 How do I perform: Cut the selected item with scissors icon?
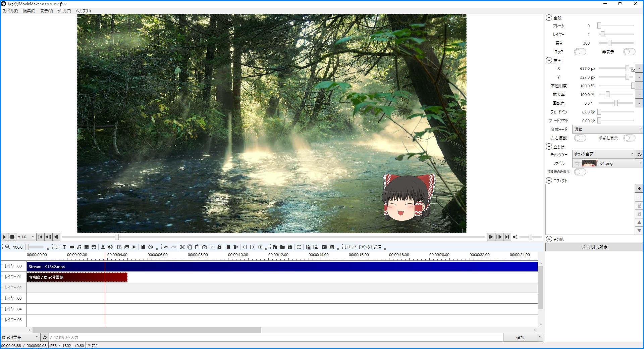tap(182, 247)
